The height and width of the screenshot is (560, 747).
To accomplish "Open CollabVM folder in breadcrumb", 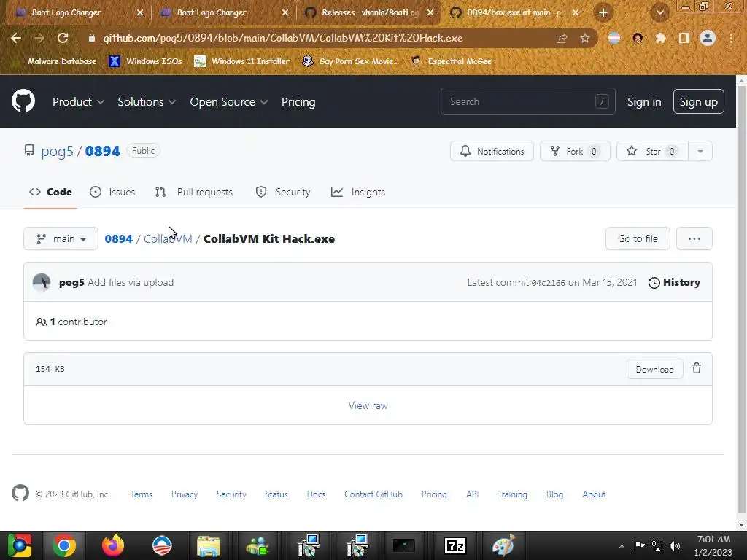I will coord(168,238).
